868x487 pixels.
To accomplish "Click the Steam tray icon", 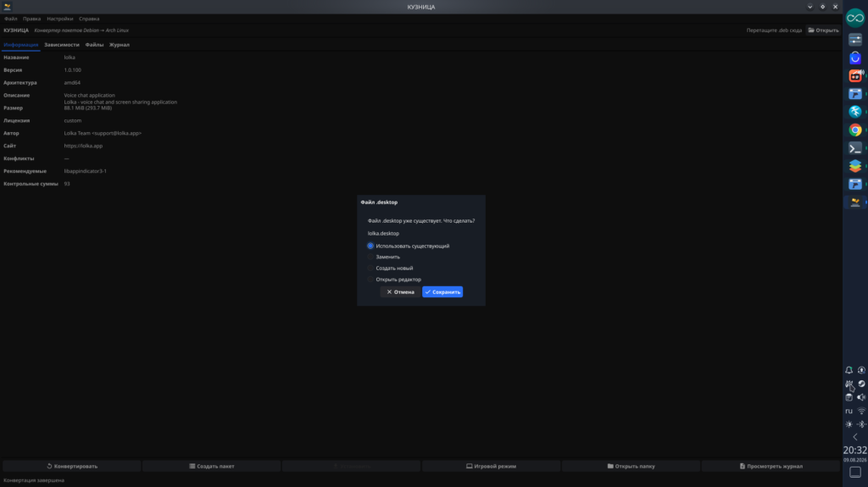I will pos(861,384).
